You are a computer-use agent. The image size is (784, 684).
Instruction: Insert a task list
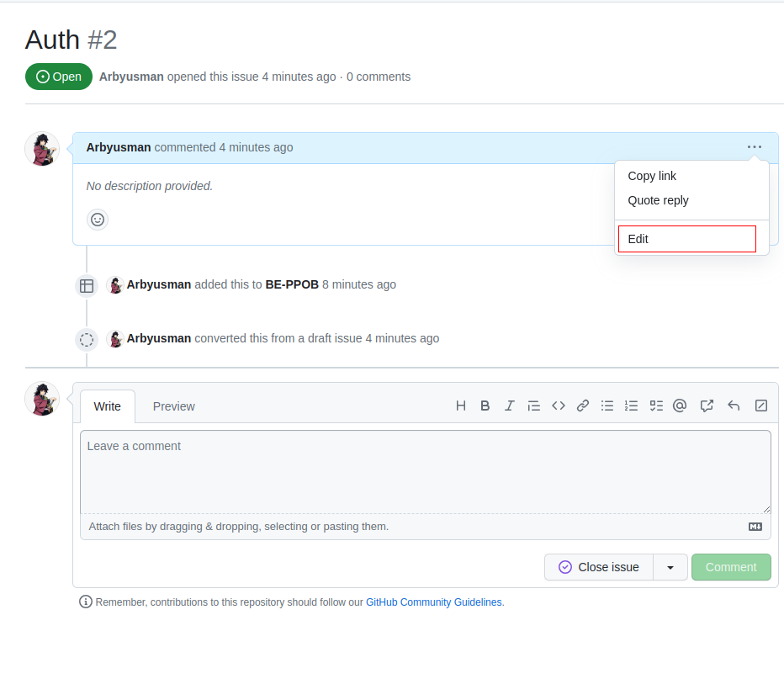[656, 406]
